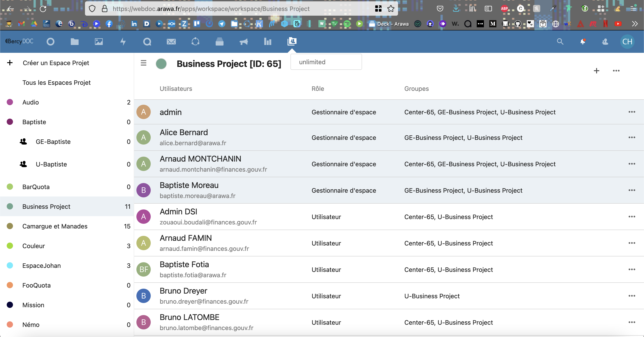Click Créer un Espace Projet

tap(56, 63)
